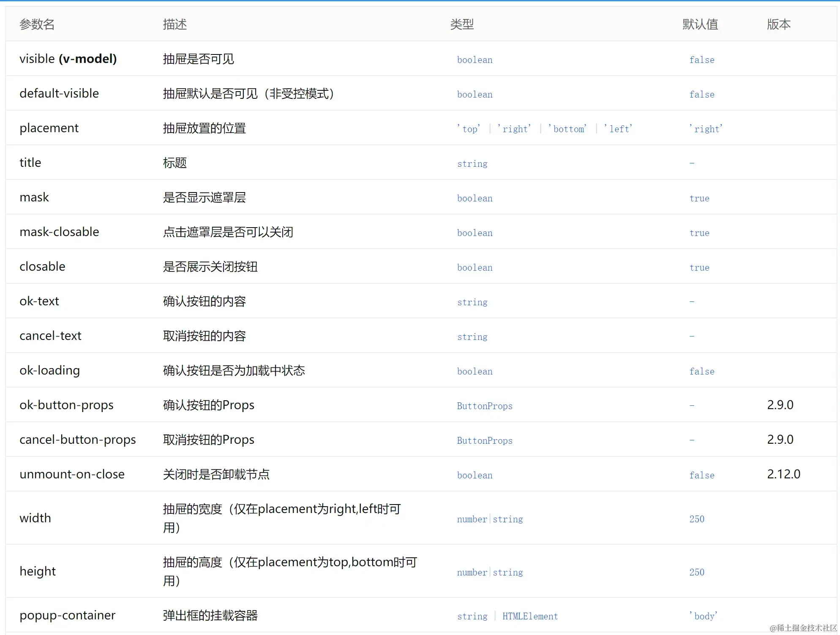Click the 'bottom' placement type option
The width and height of the screenshot is (840, 635).
567,129
